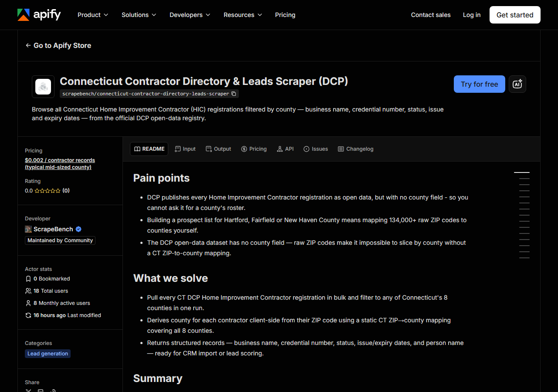Viewport: 558px width, 392px height.
Task: Click the Total users people icon
Action: 28,291
